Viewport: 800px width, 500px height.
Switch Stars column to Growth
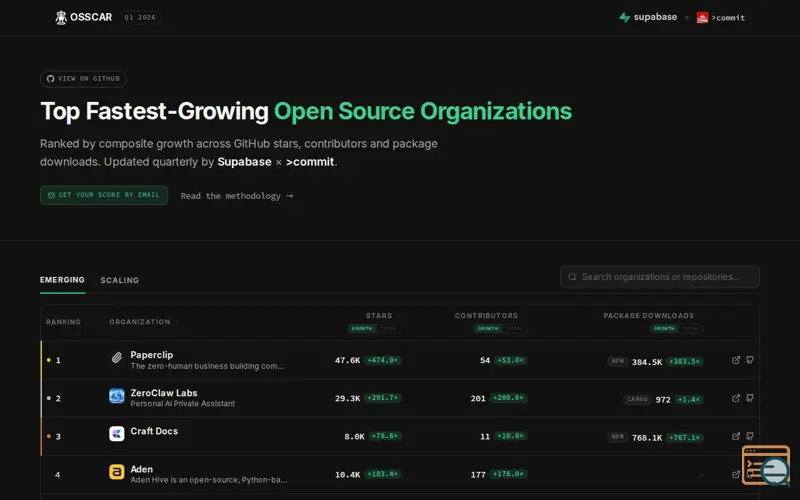(362, 328)
